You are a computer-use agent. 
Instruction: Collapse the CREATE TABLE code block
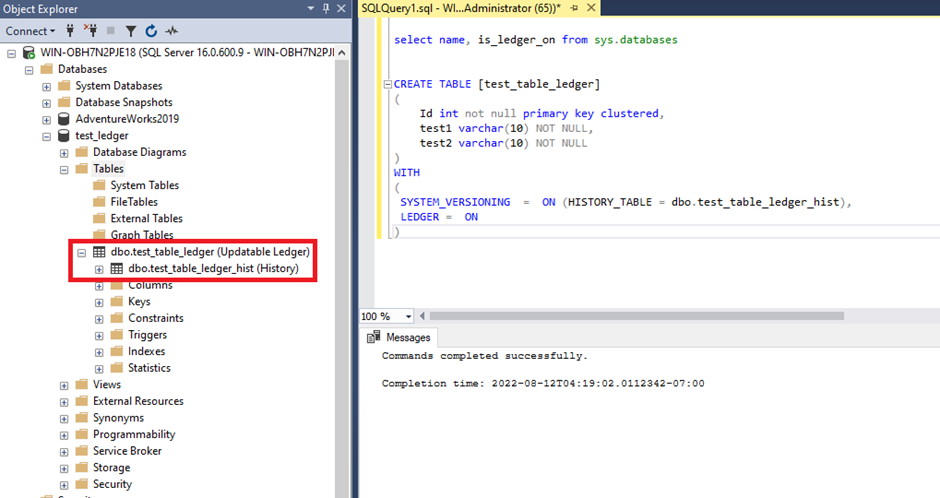(x=388, y=84)
